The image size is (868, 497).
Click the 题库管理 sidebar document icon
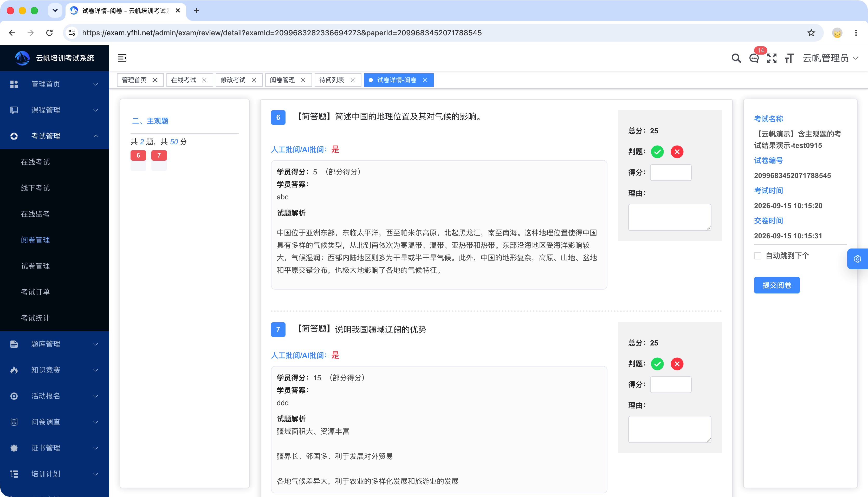point(14,344)
